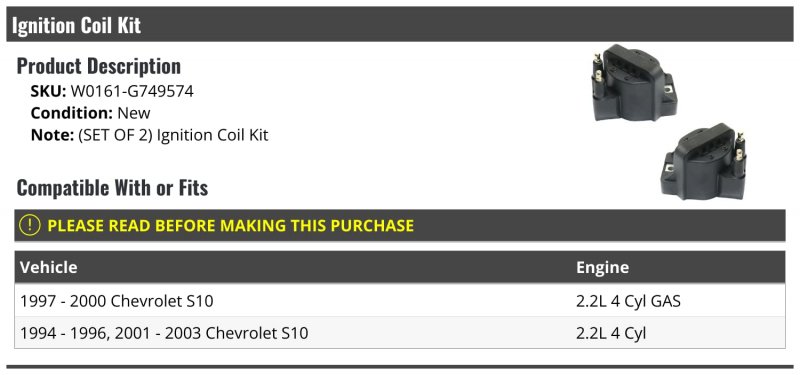
Task: Click the Vehicle column header
Action: (49, 267)
